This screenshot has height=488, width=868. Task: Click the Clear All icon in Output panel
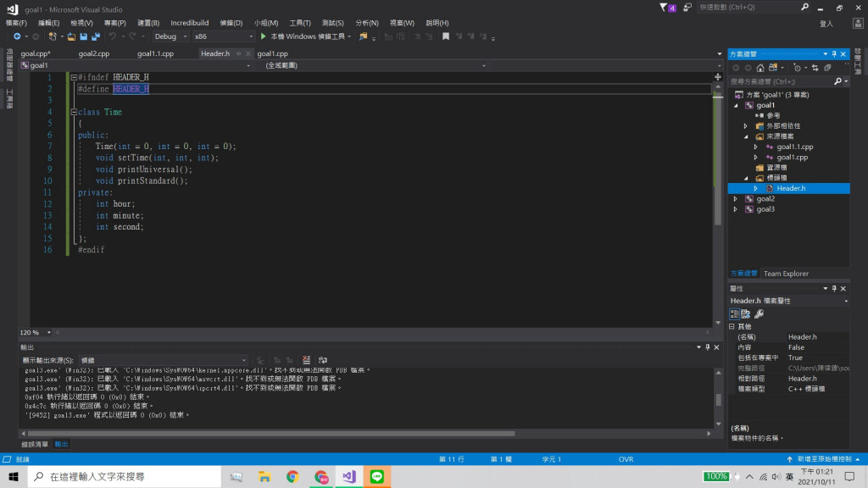point(306,360)
